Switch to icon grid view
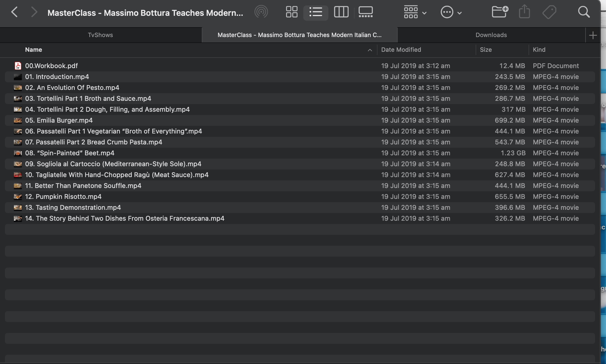Image resolution: width=606 pixels, height=364 pixels. click(292, 12)
